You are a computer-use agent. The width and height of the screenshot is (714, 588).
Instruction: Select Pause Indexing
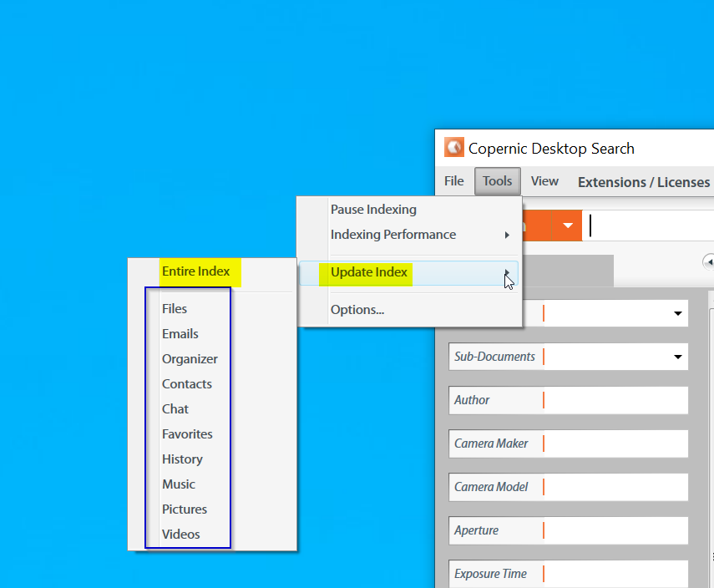point(408,210)
